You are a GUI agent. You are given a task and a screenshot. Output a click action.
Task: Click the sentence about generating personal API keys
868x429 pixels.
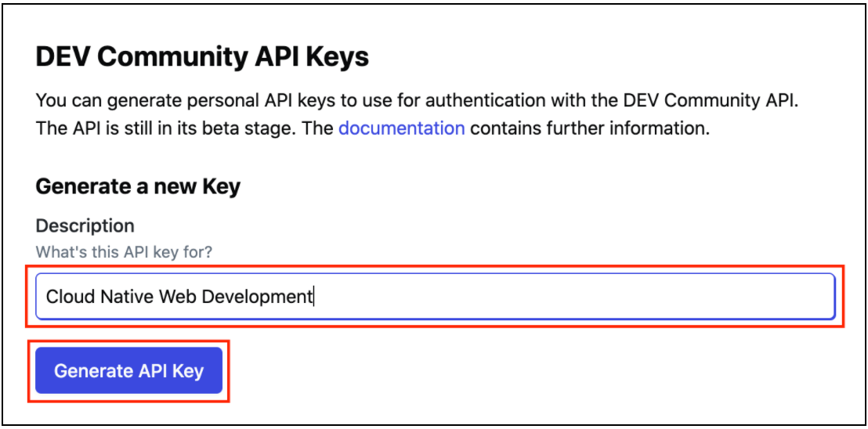[x=418, y=102]
